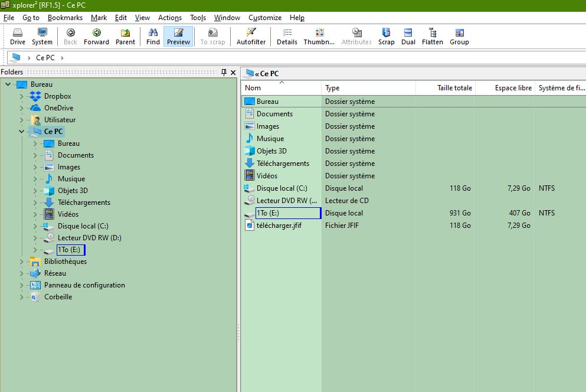Click the Drive toolbar icon
Image resolution: width=586 pixels, height=392 pixels.
[18, 36]
